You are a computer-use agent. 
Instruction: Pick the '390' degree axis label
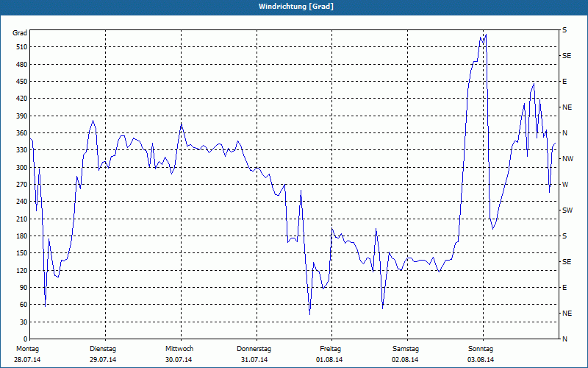(22, 116)
